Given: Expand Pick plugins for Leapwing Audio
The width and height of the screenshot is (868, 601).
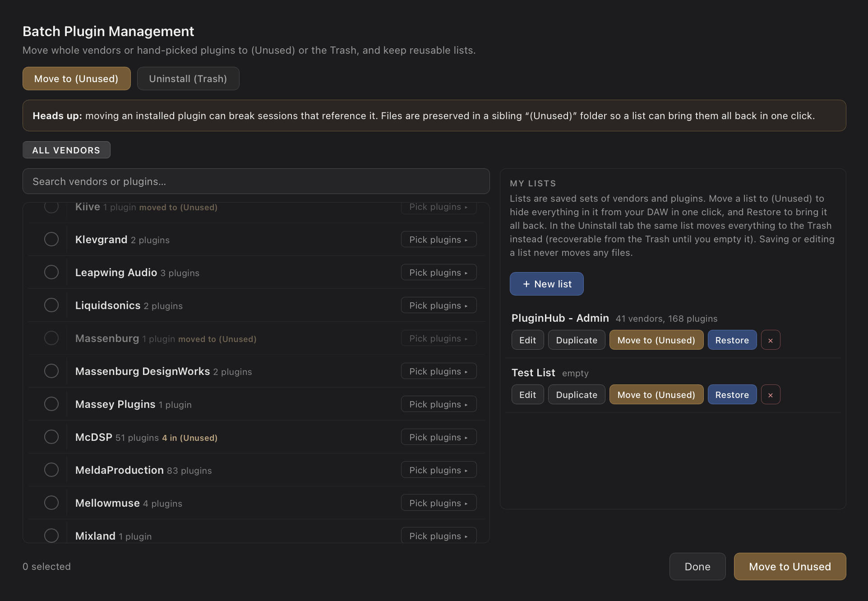Looking at the screenshot, I should click(439, 273).
